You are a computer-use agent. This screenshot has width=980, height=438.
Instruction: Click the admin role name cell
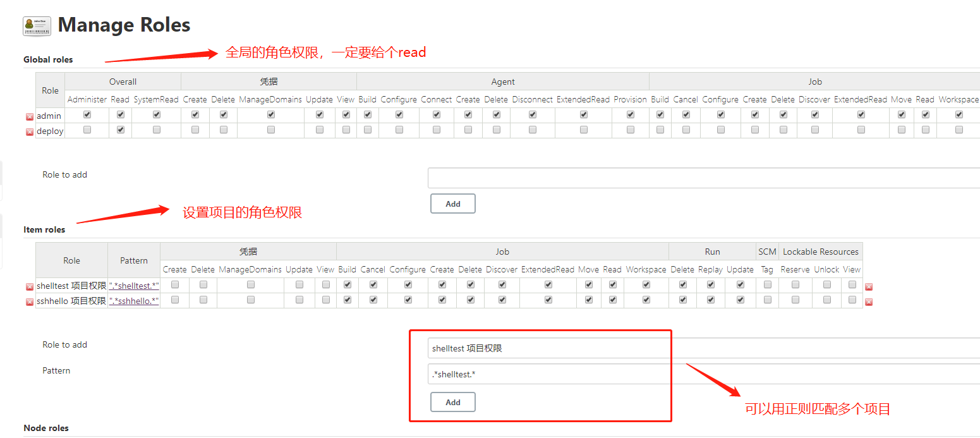point(49,116)
